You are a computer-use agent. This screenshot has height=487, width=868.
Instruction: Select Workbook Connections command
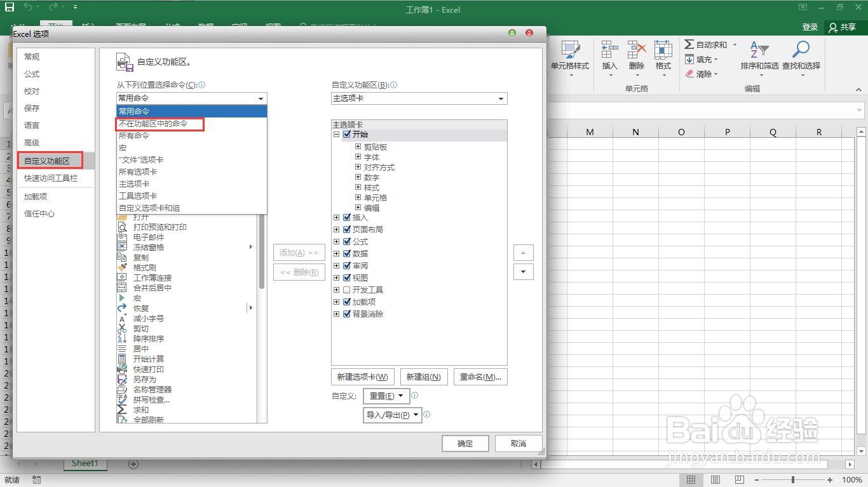151,277
